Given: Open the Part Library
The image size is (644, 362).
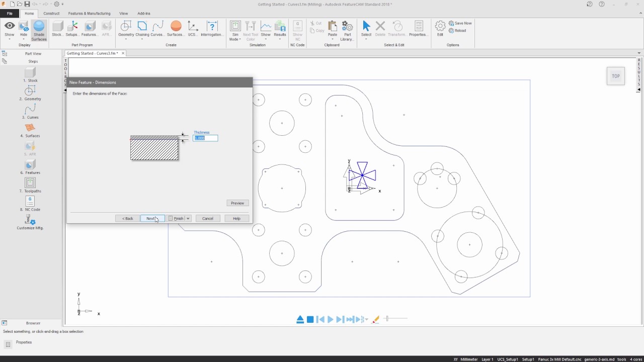Looking at the screenshot, I should (x=347, y=30).
